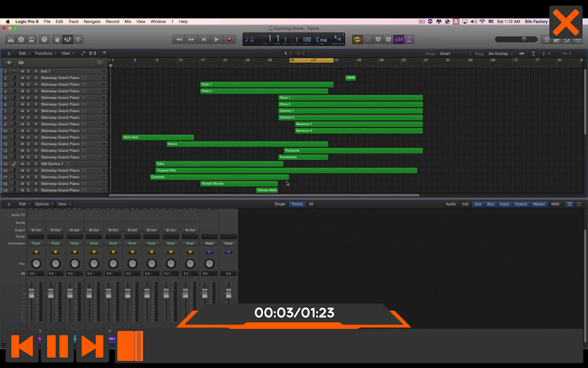Toggle Cycle mode button
This screenshot has height=368, width=588.
[x=357, y=40]
